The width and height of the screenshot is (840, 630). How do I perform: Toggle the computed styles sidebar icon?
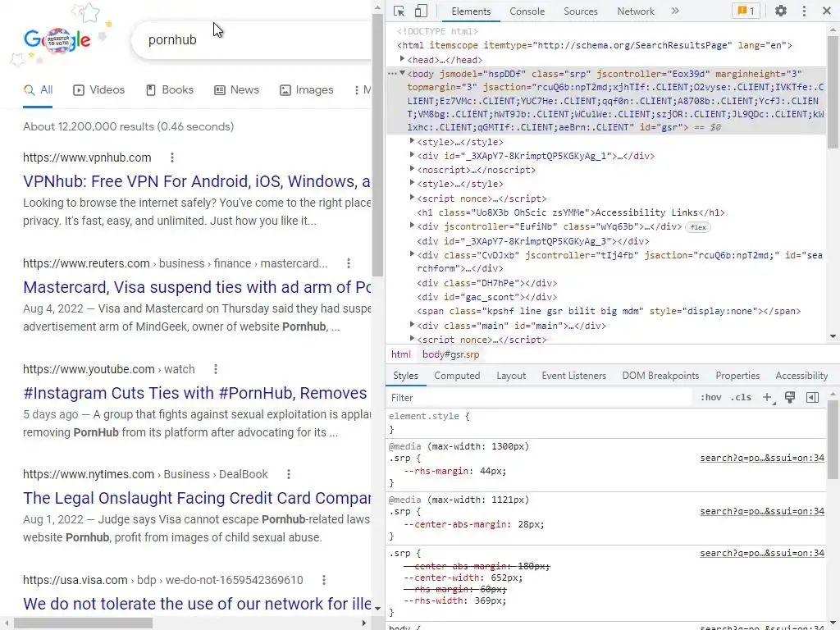coord(812,398)
